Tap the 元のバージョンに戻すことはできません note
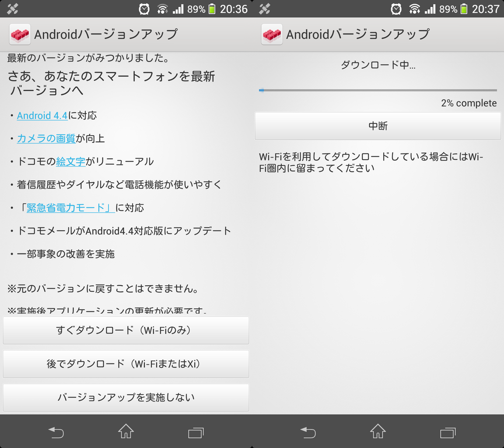Screen dimensions: 504x448 pos(103,289)
